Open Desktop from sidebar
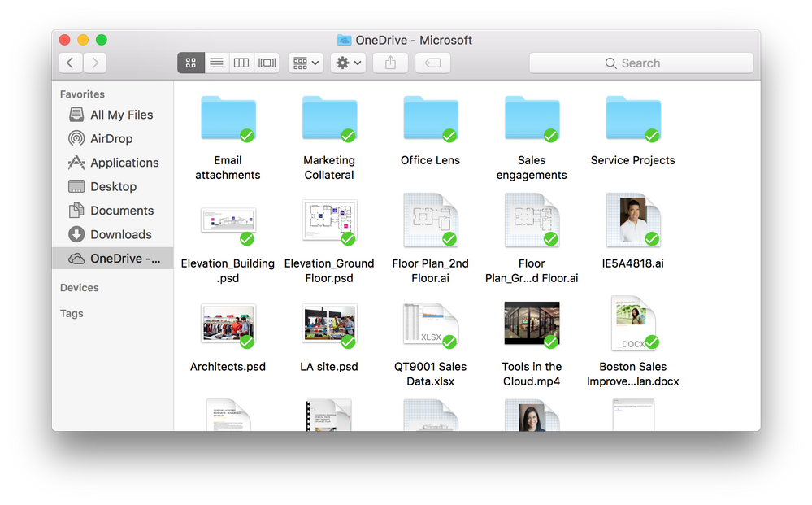 [113, 186]
